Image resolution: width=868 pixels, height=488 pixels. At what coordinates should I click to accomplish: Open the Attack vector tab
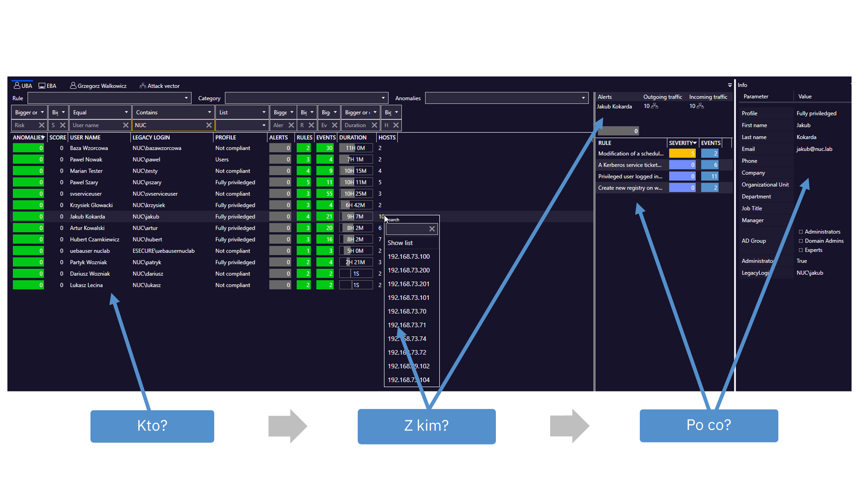[160, 86]
